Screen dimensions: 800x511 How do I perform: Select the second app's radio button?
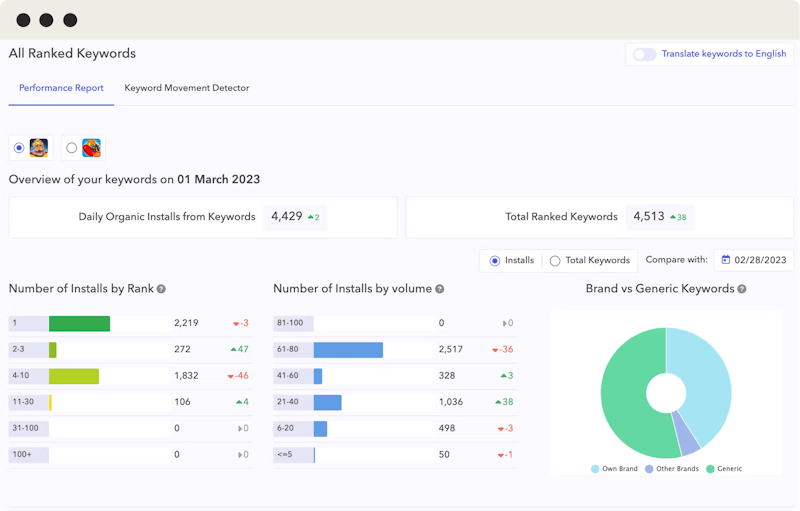(71, 148)
